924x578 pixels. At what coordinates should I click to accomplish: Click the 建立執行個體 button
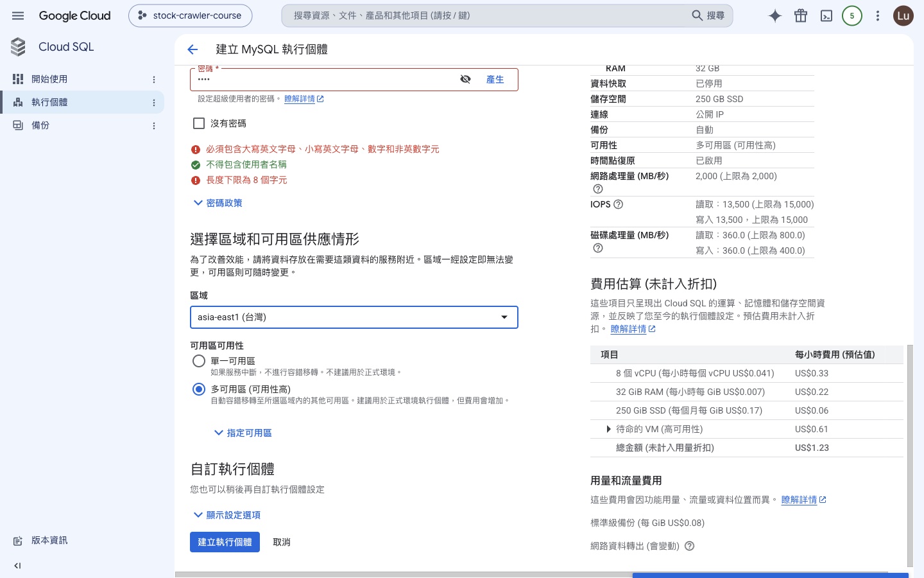[x=225, y=542]
